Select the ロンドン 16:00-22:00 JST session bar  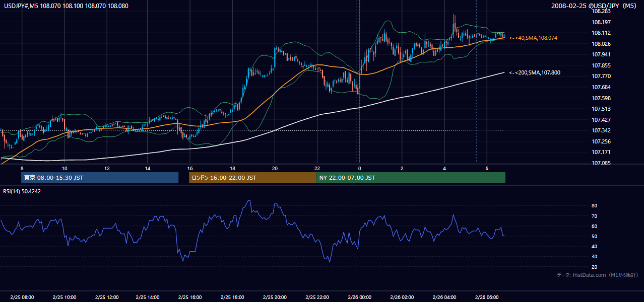point(252,178)
